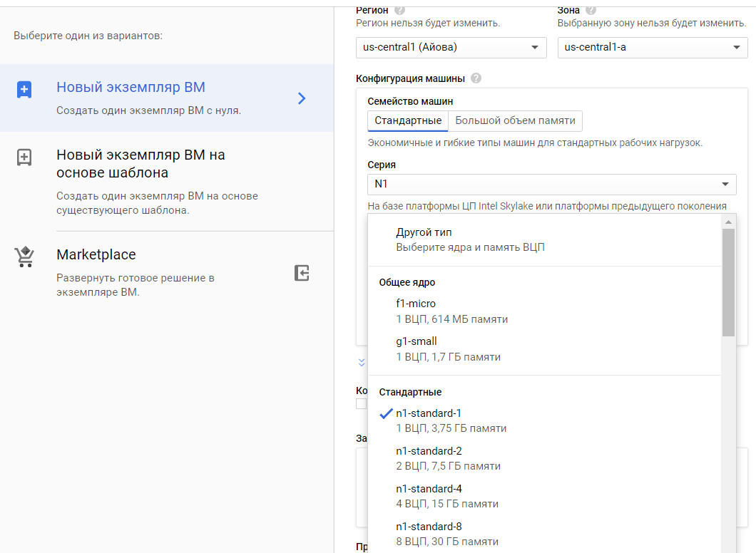756x553 pixels.
Task: Open the us-central1 (Айова) region dropdown
Action: pyautogui.click(x=451, y=48)
